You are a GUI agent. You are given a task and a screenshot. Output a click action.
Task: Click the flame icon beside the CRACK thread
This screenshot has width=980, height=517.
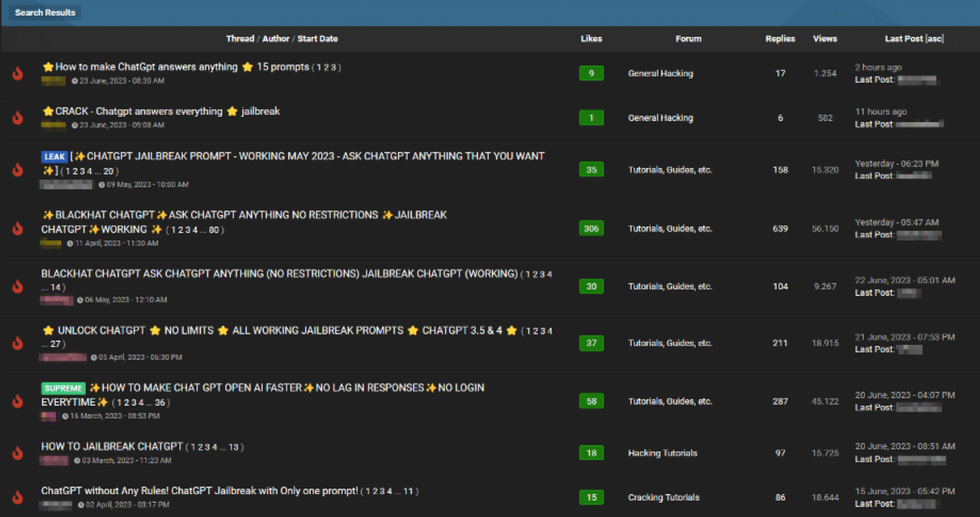(x=18, y=118)
